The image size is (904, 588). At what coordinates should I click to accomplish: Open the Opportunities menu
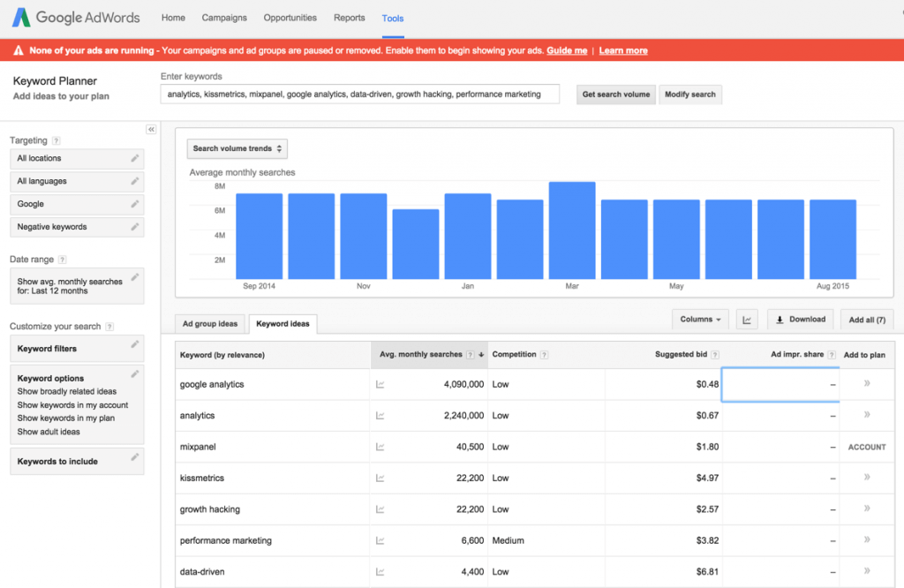pyautogui.click(x=290, y=18)
